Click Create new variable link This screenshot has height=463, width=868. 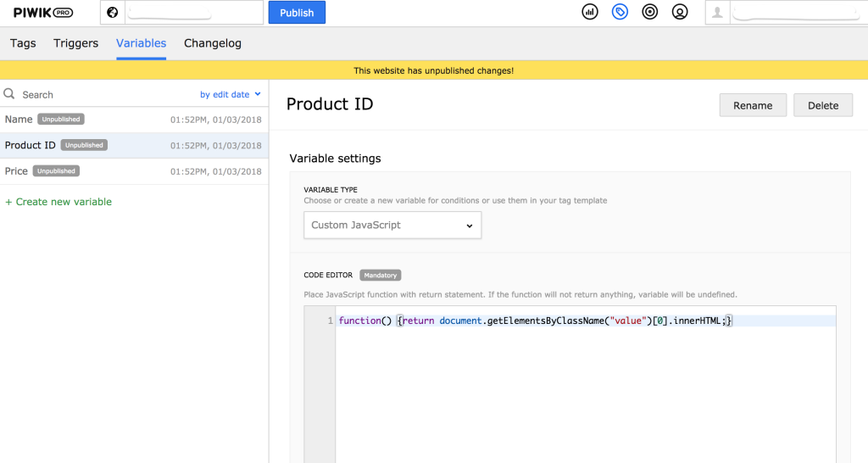pyautogui.click(x=58, y=202)
